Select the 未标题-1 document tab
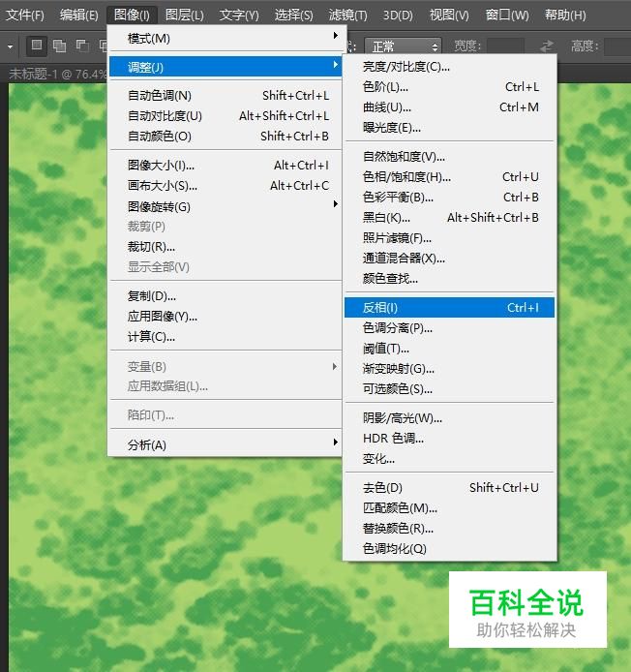 (57, 75)
